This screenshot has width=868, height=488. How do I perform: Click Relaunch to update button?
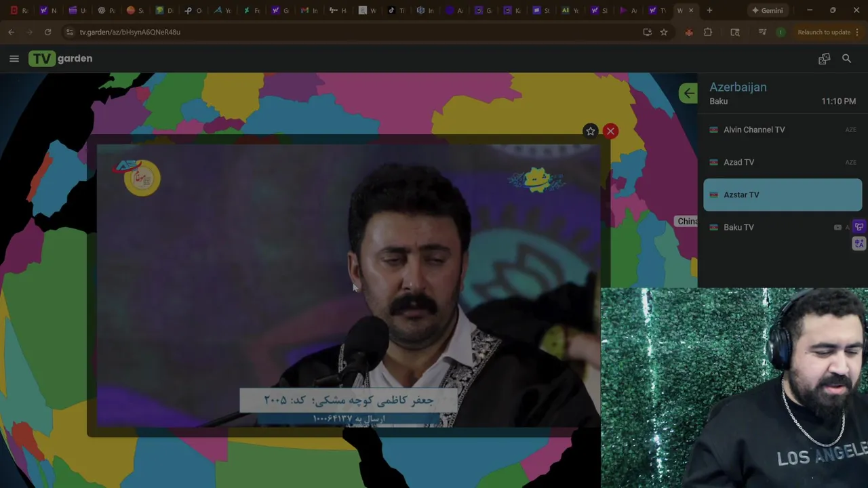(x=824, y=32)
